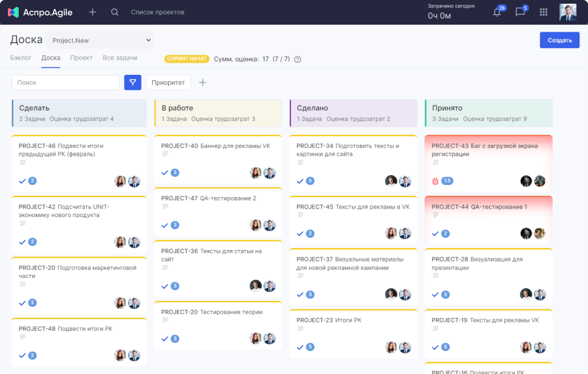
Task: Open the Приоритет filter dropdown
Action: (x=168, y=83)
